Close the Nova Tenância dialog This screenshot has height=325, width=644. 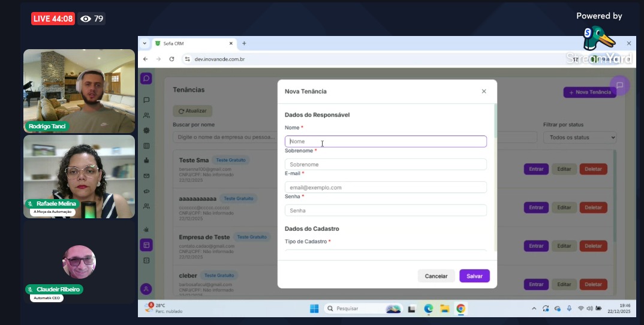[484, 91]
